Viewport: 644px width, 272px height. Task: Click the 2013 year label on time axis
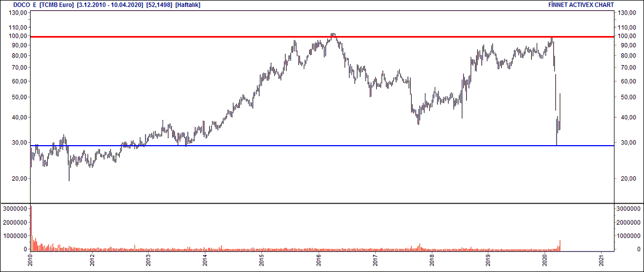click(x=149, y=261)
